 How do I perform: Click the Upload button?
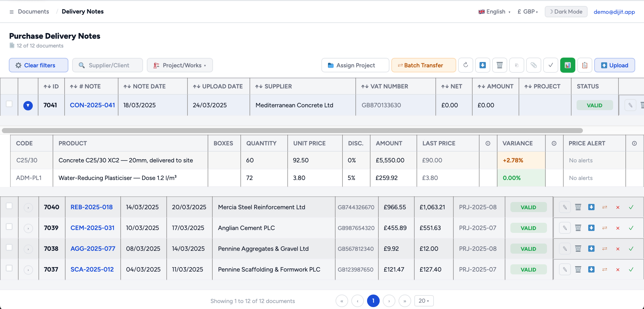pyautogui.click(x=614, y=65)
